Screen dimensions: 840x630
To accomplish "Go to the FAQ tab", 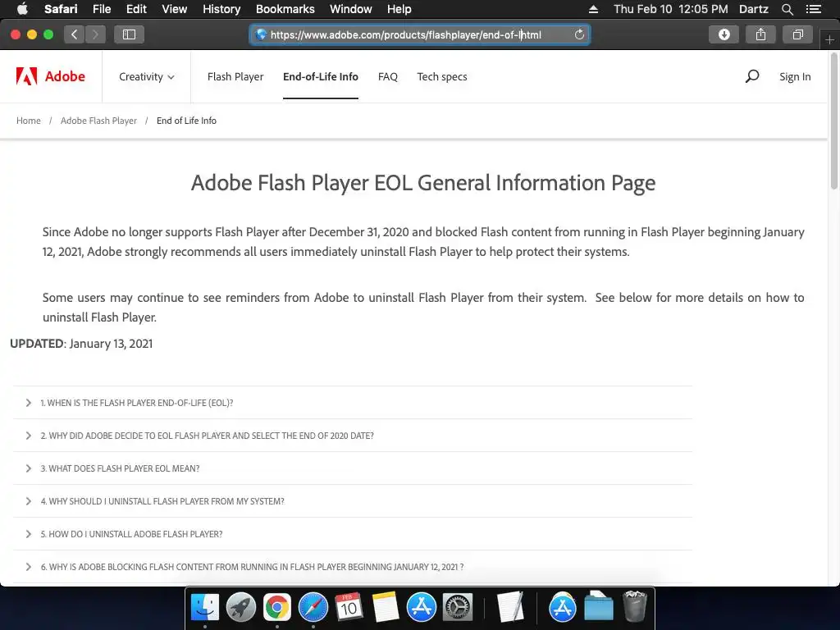I will coord(388,76).
